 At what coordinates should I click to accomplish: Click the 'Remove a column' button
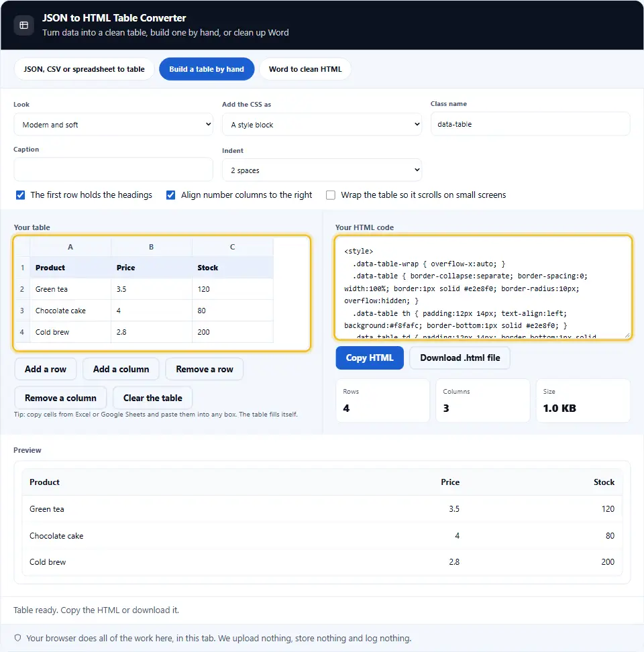[60, 398]
